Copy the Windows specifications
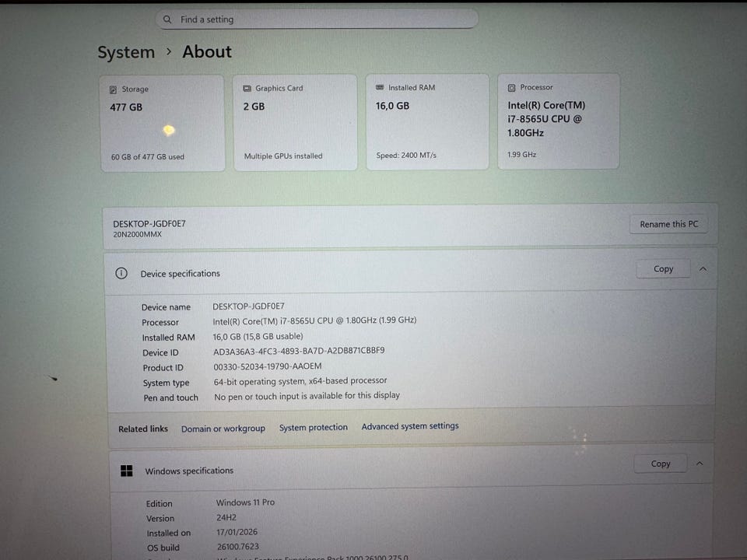This screenshot has width=747, height=560. (x=661, y=464)
